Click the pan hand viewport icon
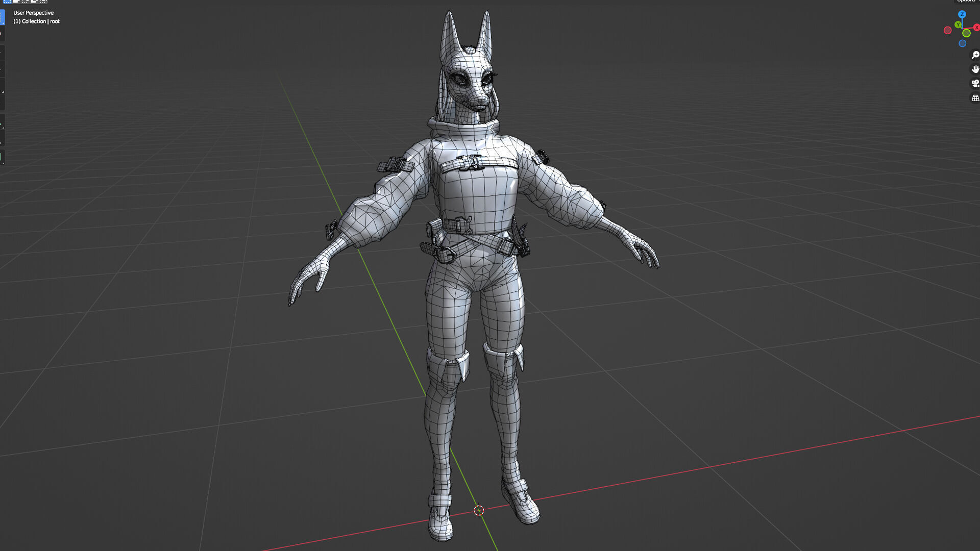Image resolution: width=980 pixels, height=551 pixels. [x=975, y=69]
